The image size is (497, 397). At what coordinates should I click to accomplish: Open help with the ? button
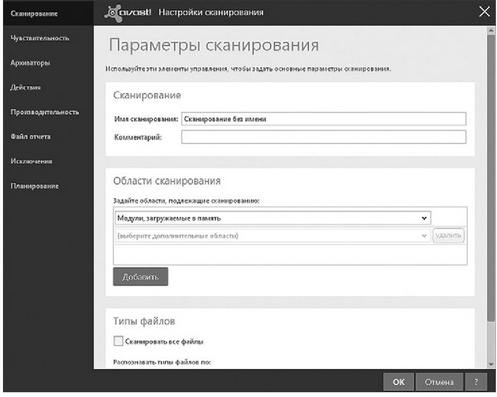476,382
